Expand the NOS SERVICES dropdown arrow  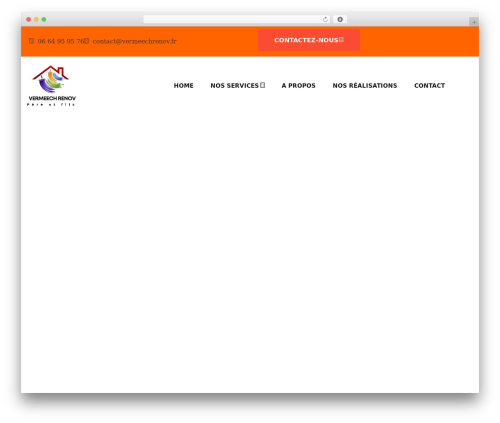point(263,85)
